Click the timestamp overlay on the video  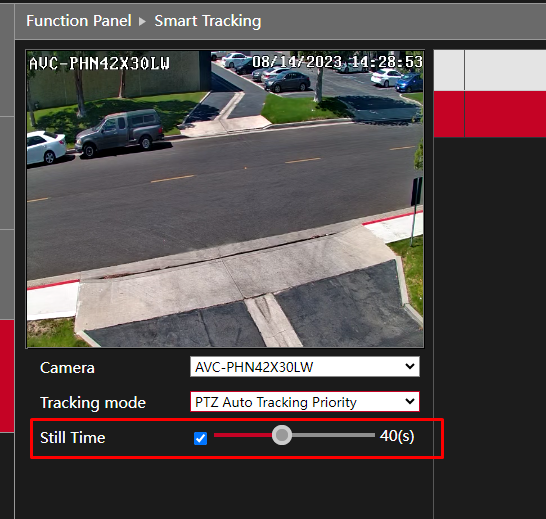(x=337, y=62)
